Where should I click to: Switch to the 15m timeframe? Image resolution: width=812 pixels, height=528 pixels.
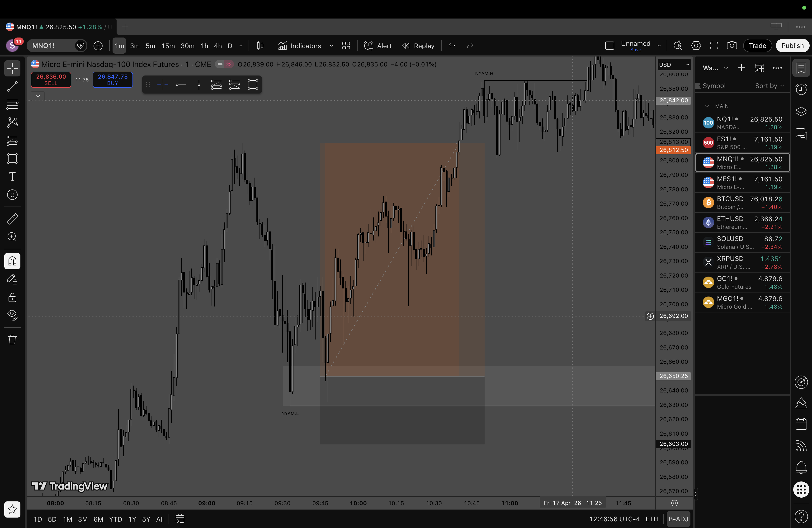[168, 46]
